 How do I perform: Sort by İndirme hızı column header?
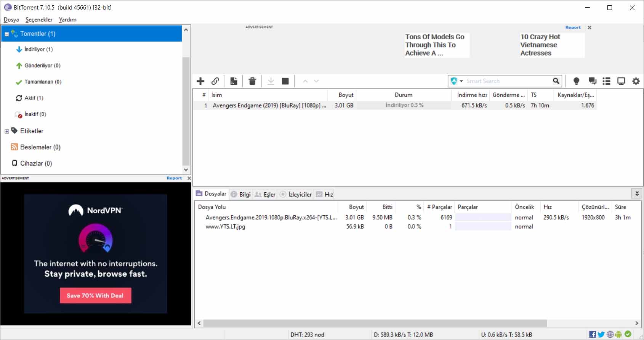pos(471,95)
